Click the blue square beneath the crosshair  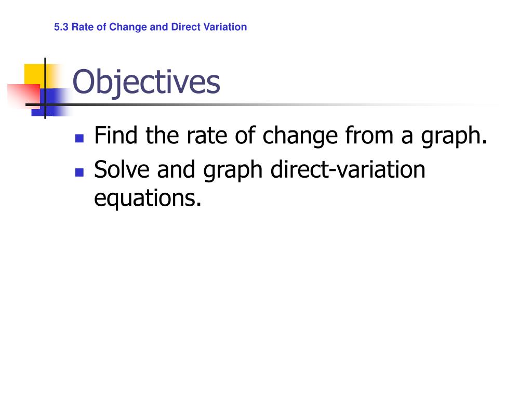tap(51, 102)
